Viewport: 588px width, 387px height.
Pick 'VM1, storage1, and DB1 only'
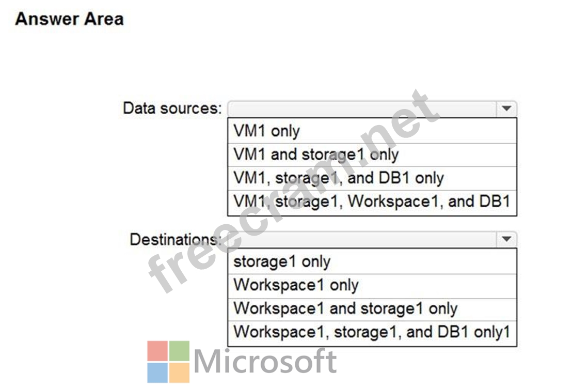(372, 178)
